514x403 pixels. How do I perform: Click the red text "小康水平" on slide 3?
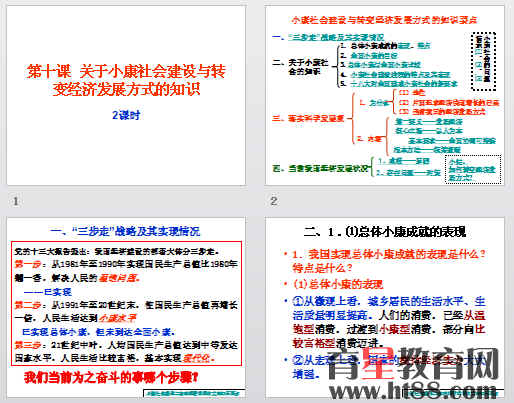pos(117,318)
